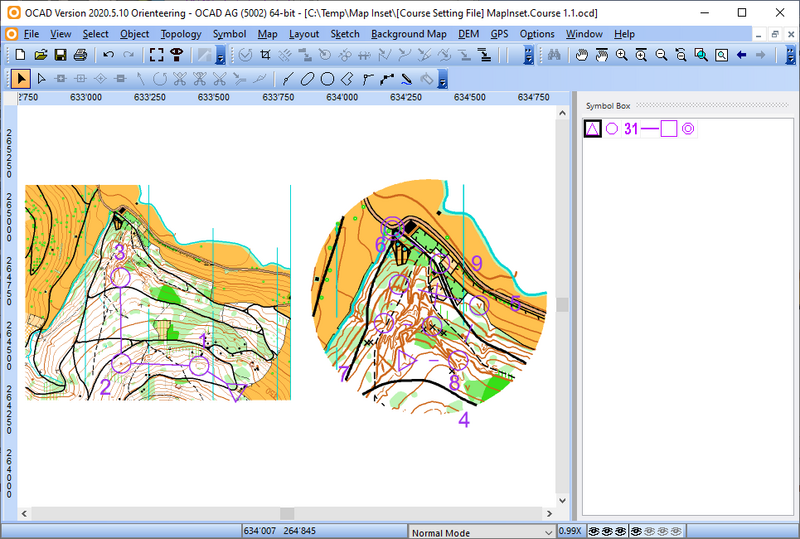Zoom to selected objects with the cyan magnifier
Image resolution: width=800 pixels, height=539 pixels.
pyautogui.click(x=701, y=55)
